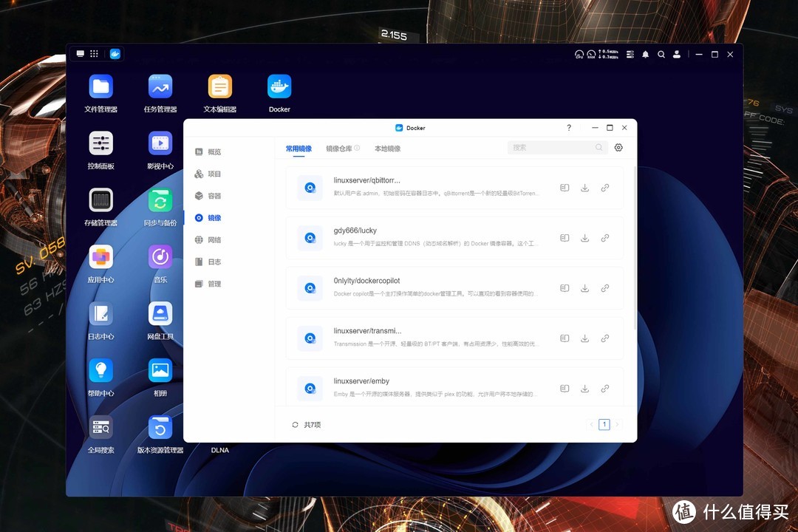
Task: Open notifications bell in top bar
Action: tap(645, 55)
